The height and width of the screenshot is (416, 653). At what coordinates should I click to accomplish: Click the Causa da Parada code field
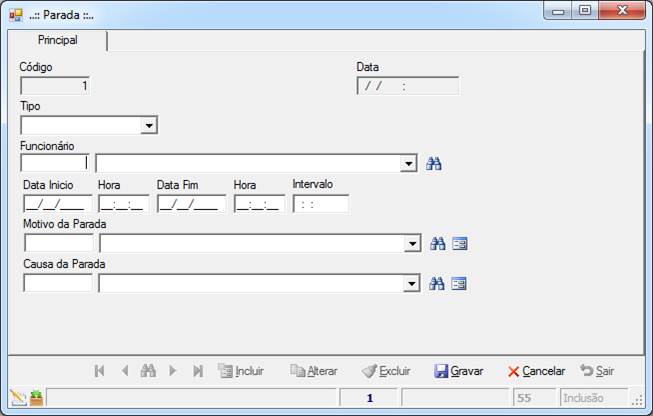click(x=58, y=283)
